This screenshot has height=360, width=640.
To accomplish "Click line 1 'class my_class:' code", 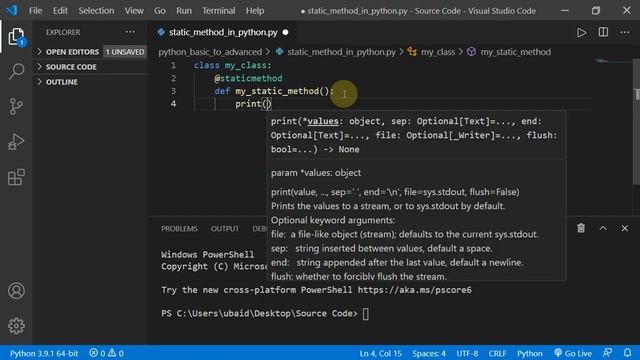I will click(232, 65).
